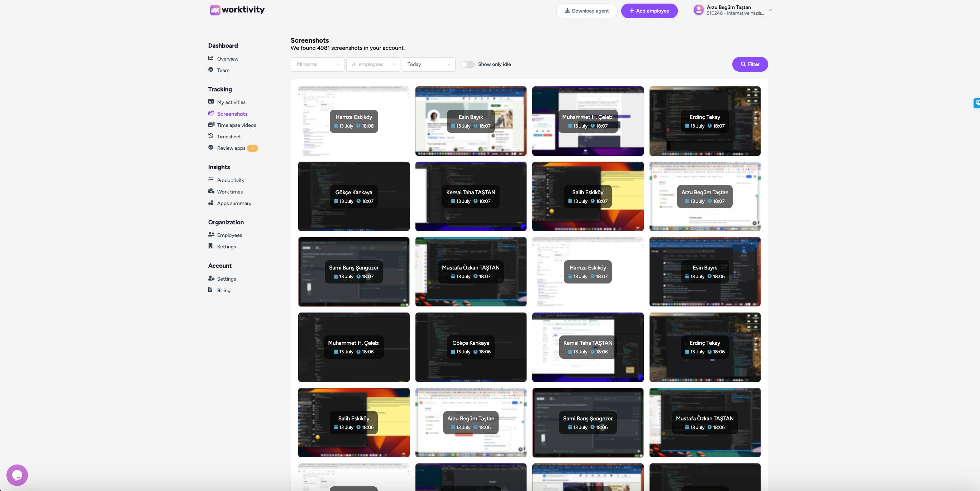Viewport: 980px width, 491px height.
Task: Open the Review apps page
Action: point(231,148)
